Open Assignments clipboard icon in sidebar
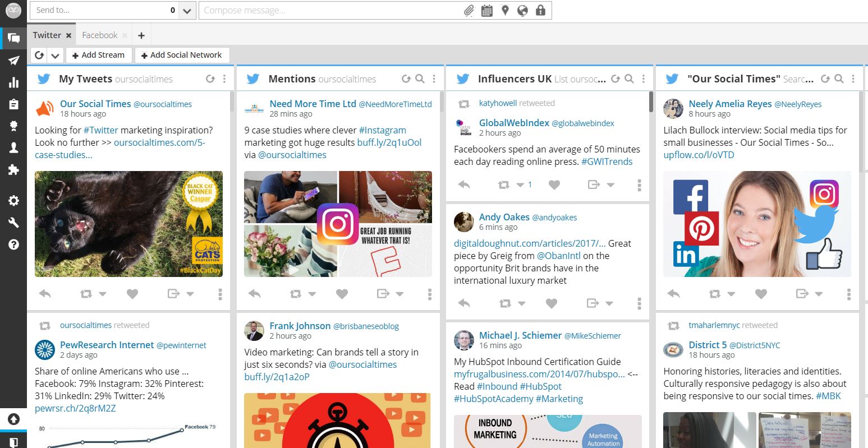868x448 pixels. tap(13, 104)
